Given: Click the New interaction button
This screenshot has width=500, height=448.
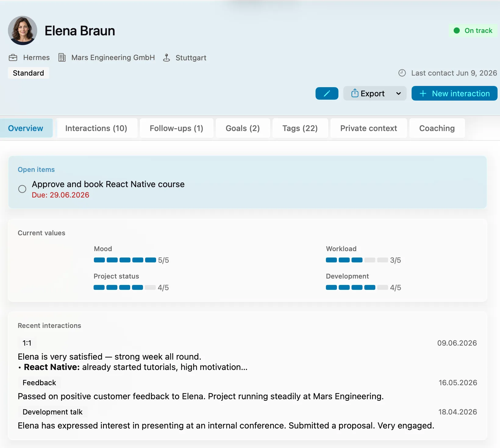Looking at the screenshot, I should 454,93.
